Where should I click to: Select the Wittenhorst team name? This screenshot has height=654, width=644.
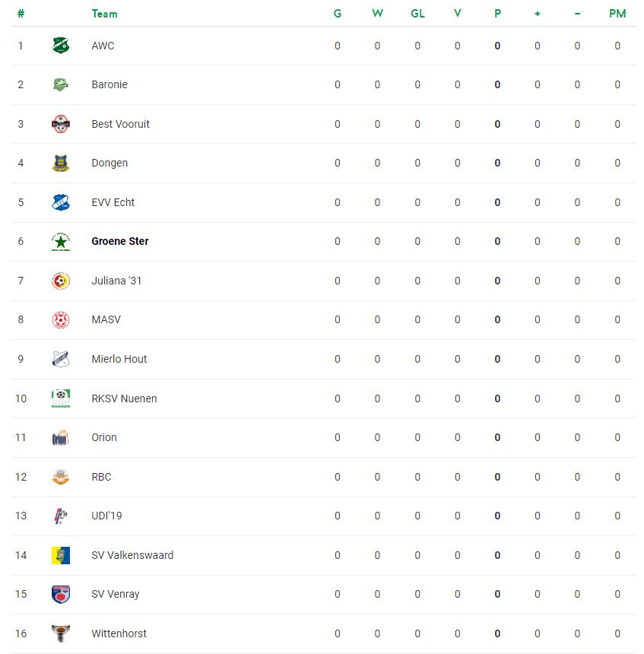(119, 633)
